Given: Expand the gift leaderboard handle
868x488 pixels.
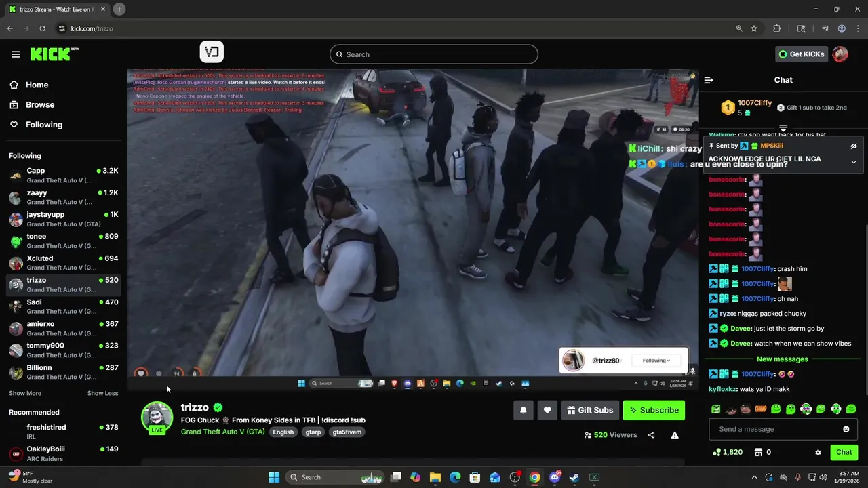Looking at the screenshot, I should coord(783,127).
